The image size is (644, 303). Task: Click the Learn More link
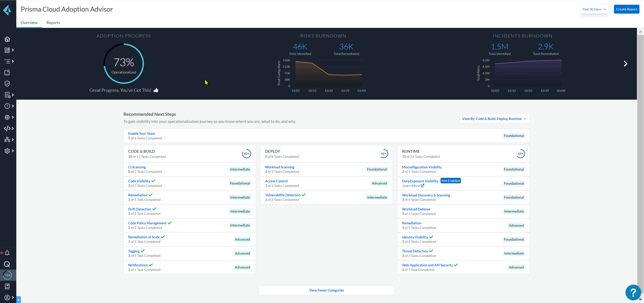[411, 186]
